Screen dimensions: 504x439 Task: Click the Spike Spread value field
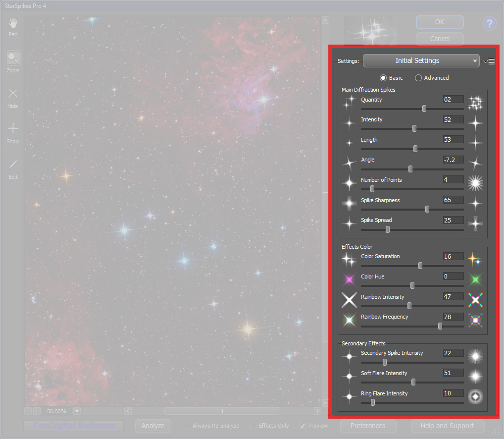(x=453, y=220)
